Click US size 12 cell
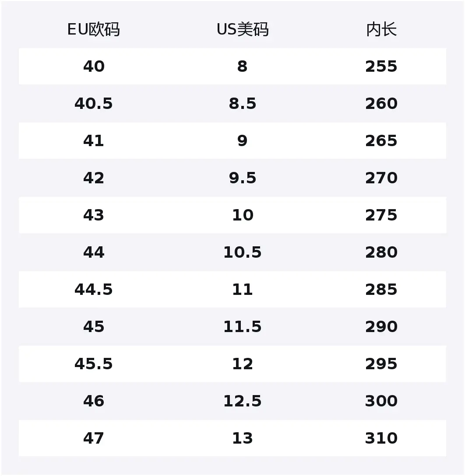 tap(243, 364)
